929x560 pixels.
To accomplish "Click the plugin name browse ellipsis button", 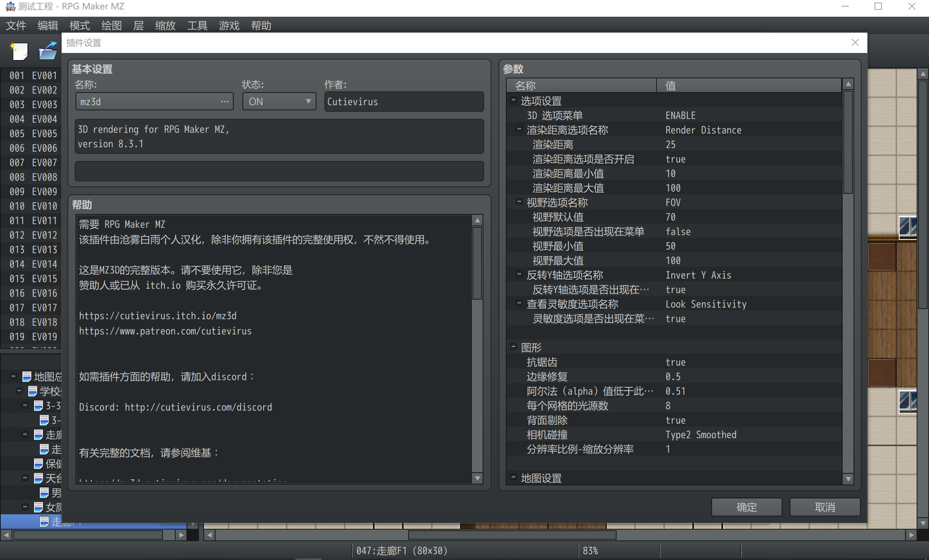I will coord(225,102).
